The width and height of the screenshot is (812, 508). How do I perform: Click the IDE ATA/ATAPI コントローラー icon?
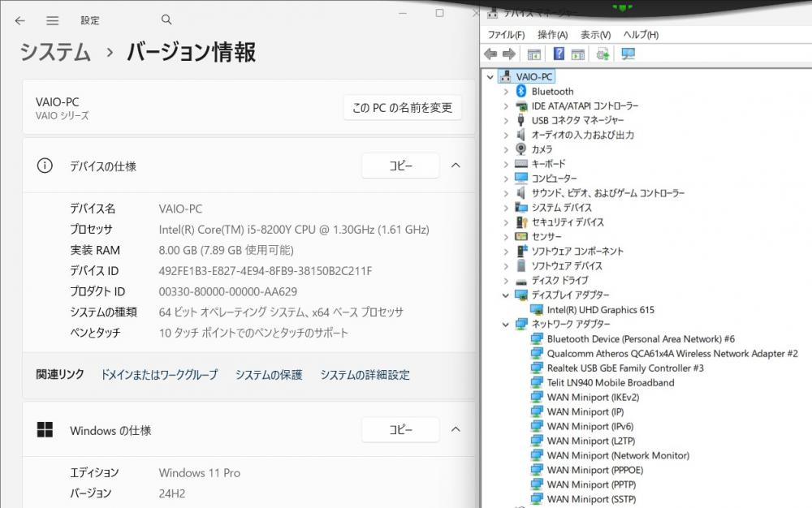(521, 106)
